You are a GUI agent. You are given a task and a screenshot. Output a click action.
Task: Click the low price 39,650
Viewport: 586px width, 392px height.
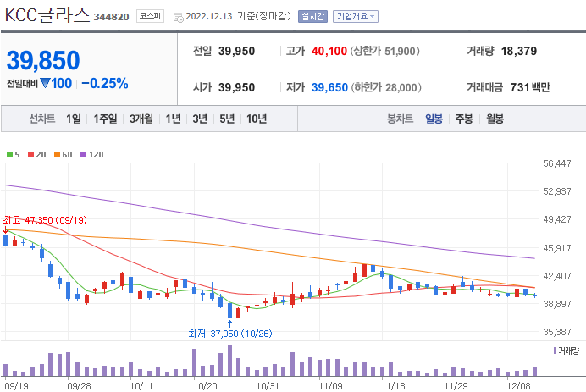(329, 87)
